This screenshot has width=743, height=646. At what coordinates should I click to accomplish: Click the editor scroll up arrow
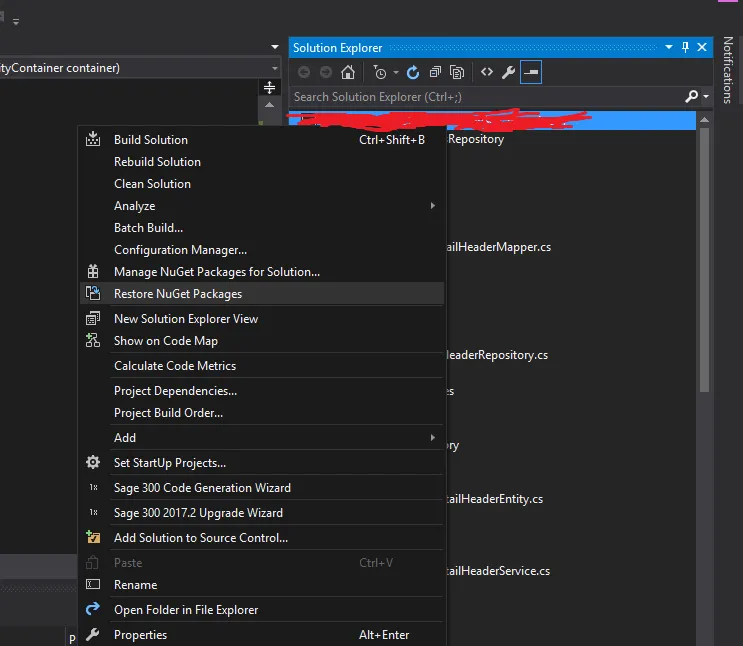pyautogui.click(x=269, y=105)
